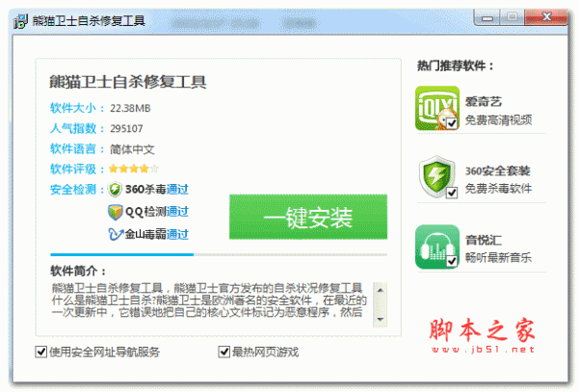Click the 通过 link next to QQ检测
Viewport: 578px width, 392px height.
coord(177,212)
